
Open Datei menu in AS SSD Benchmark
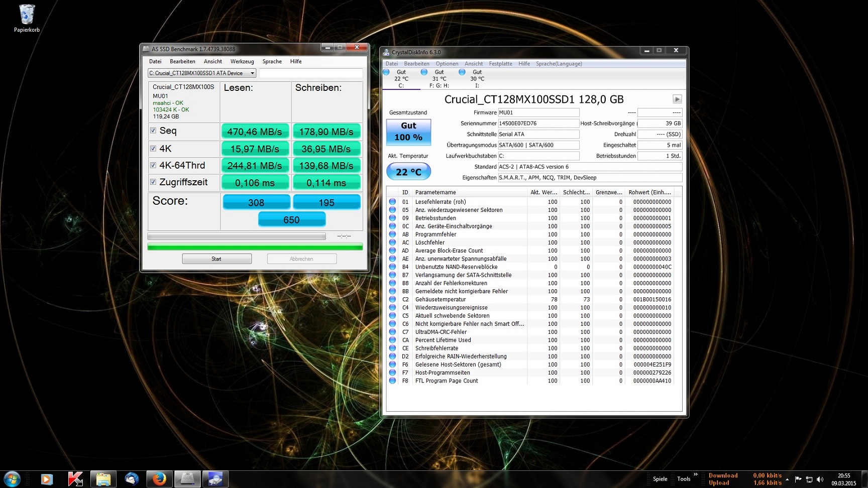[x=155, y=61]
